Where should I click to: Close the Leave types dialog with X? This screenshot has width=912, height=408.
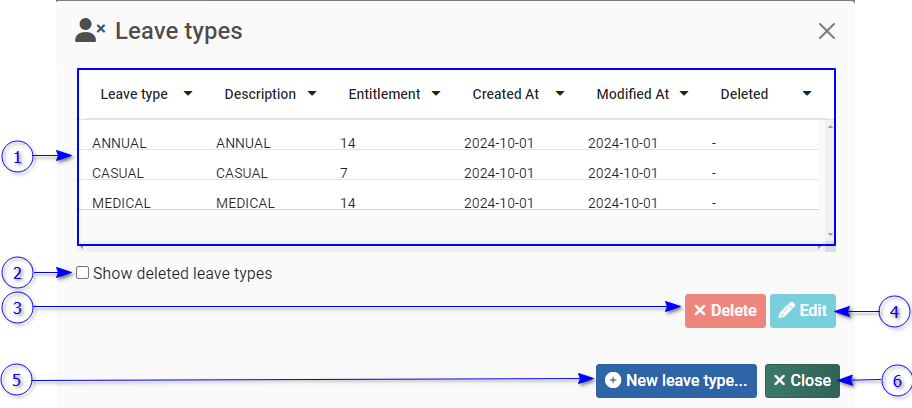point(827,31)
